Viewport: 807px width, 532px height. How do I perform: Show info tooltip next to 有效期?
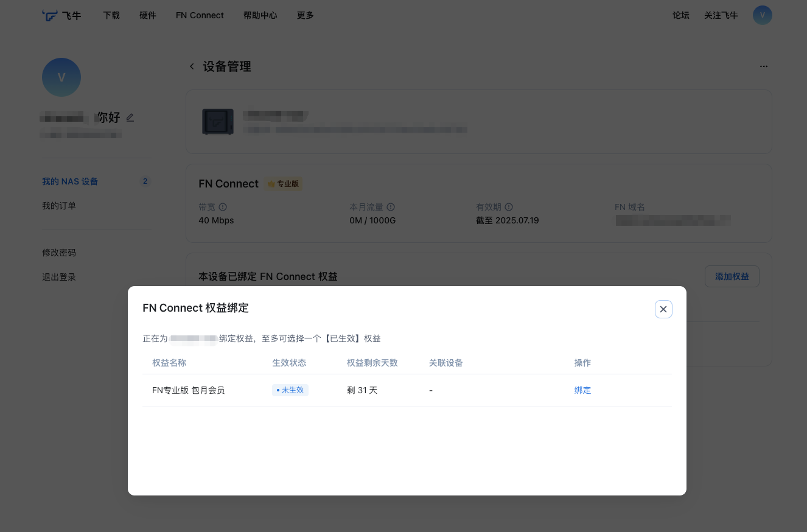click(x=509, y=207)
